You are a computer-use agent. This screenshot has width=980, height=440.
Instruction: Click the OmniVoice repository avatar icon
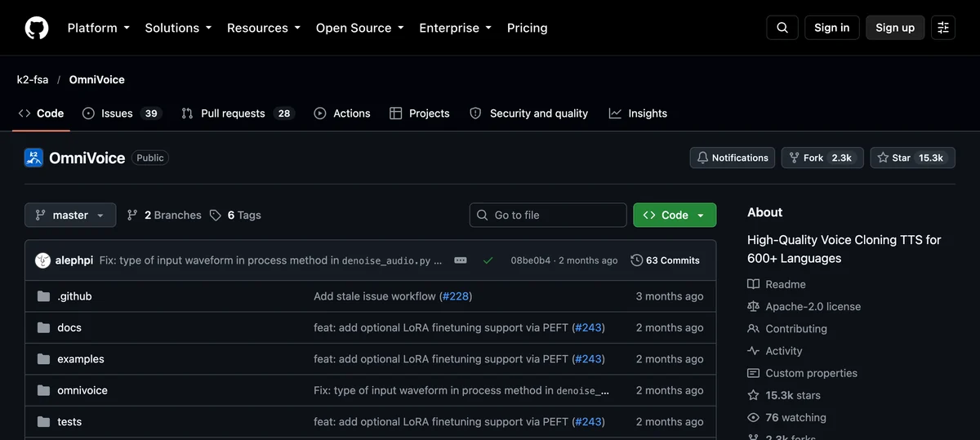tap(33, 158)
